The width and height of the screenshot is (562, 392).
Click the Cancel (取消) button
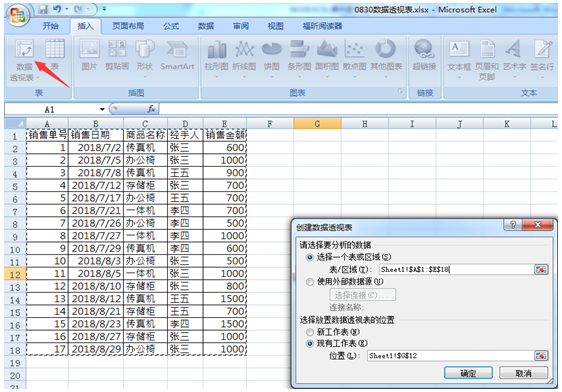523,373
